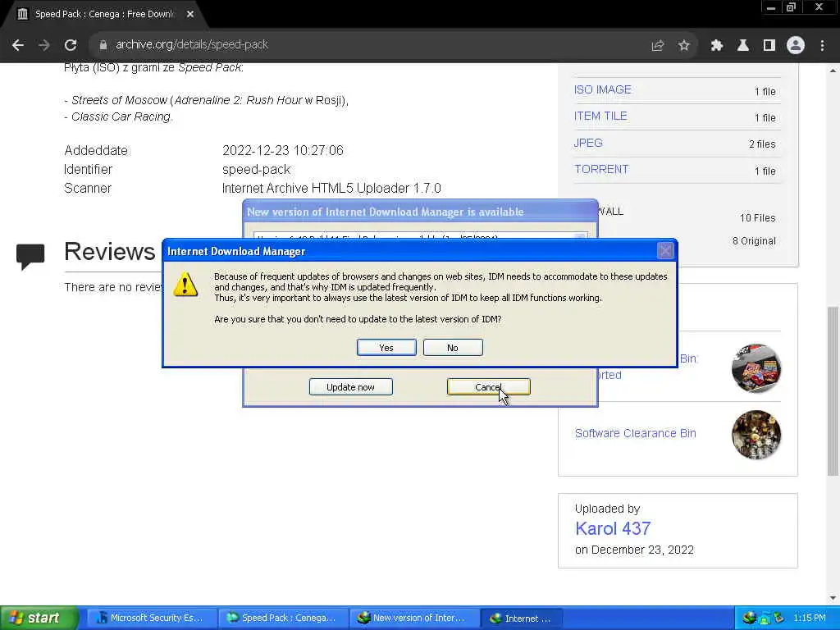Click the lock icon in address bar

click(103, 45)
